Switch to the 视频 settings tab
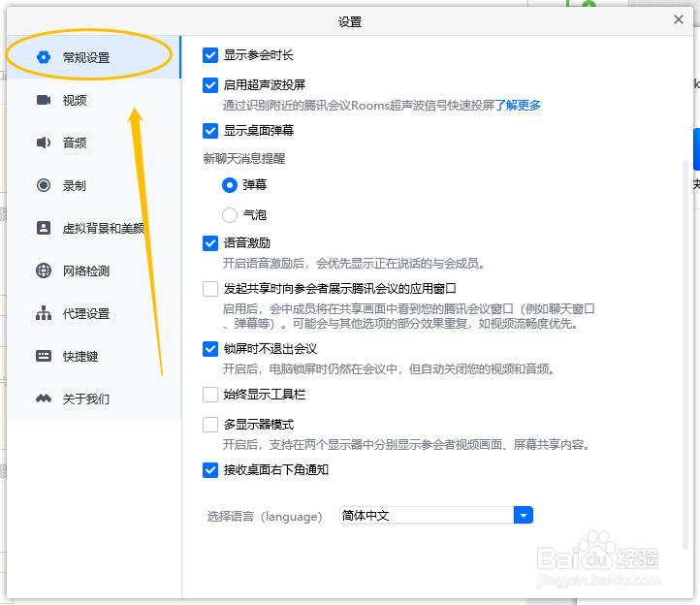 coord(93,100)
